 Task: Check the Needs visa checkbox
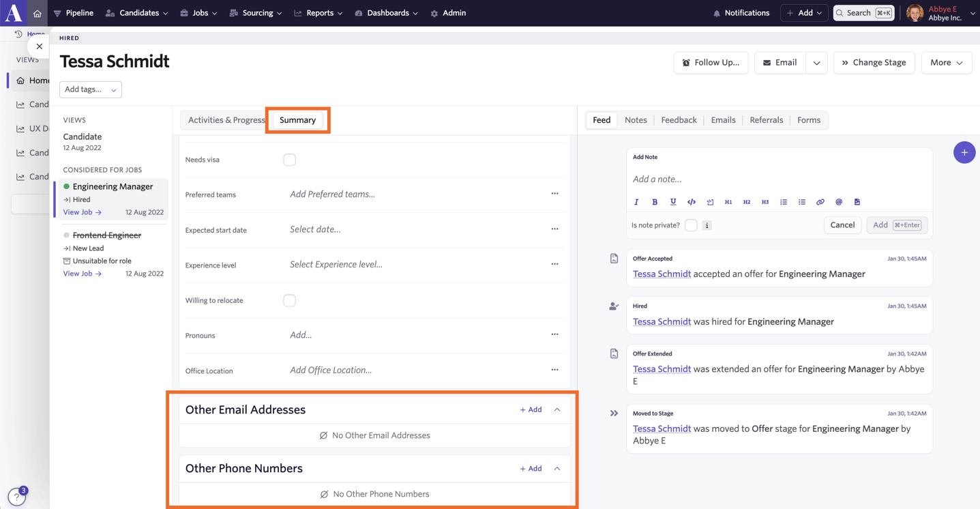(289, 160)
